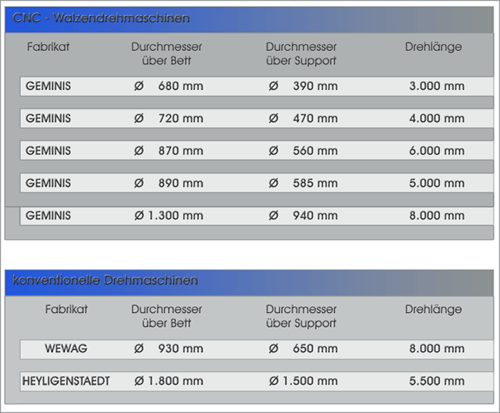Click the HEYLIGENSTAEDT manufacturer name
The width and height of the screenshot is (500, 413).
66,381
